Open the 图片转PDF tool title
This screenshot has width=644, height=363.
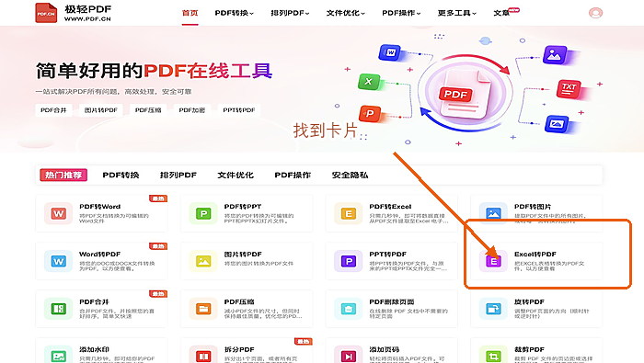(243, 255)
